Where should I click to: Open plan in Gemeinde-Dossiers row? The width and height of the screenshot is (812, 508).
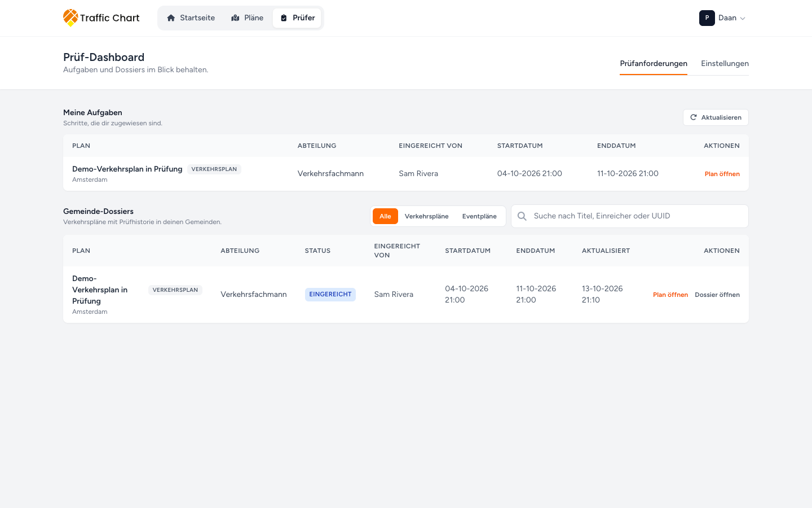coord(670,295)
